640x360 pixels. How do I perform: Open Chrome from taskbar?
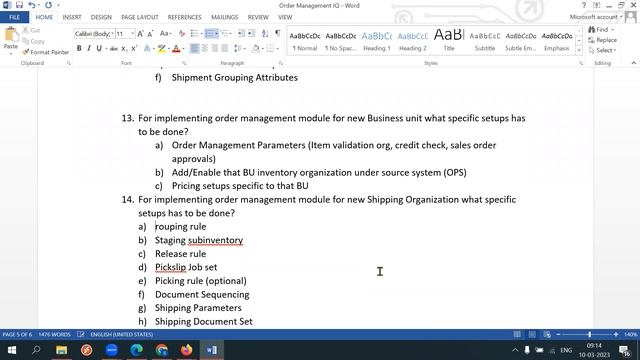pos(162,350)
